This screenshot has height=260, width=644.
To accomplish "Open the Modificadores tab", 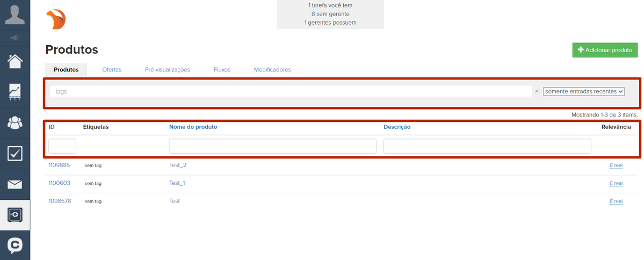I will [x=272, y=70].
